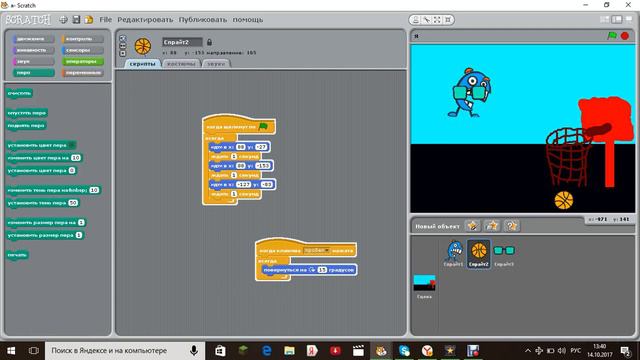Switch to full stage view mode
This screenshot has width=640, height=360.
click(617, 19)
